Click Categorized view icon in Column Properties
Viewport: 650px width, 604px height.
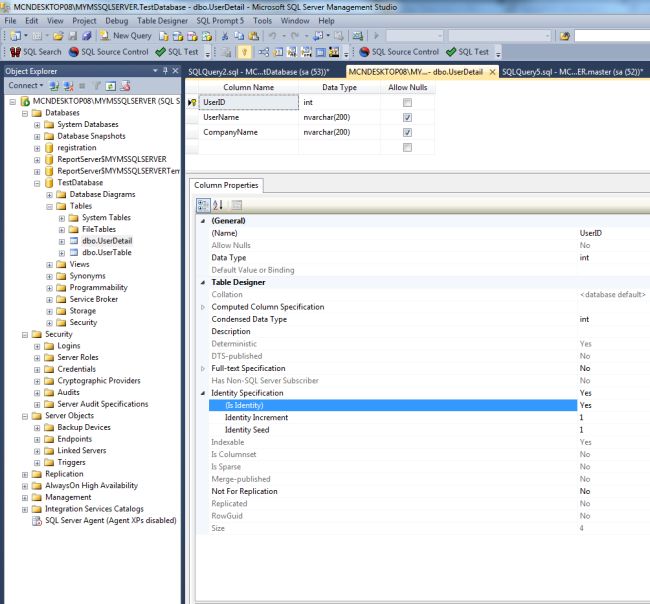pos(203,205)
